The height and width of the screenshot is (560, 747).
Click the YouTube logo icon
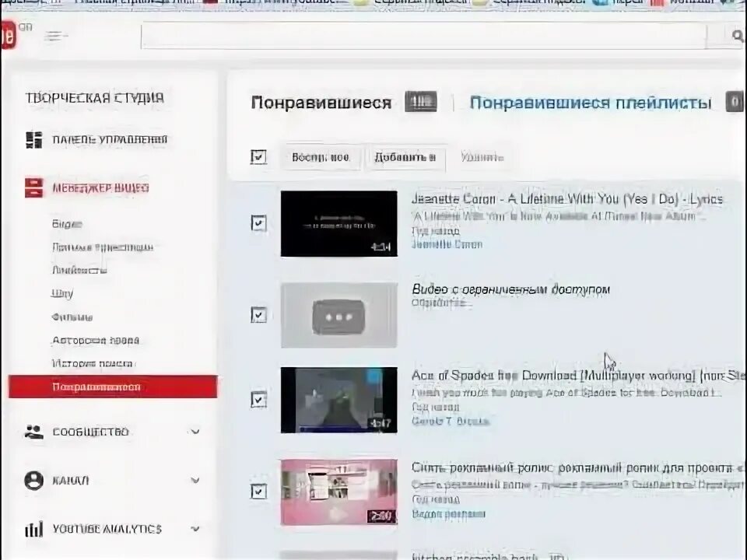(9, 35)
